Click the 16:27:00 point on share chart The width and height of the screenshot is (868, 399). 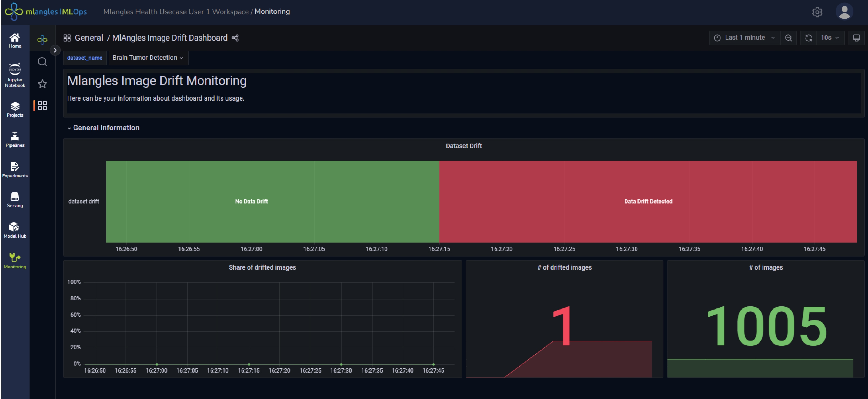[x=157, y=364]
